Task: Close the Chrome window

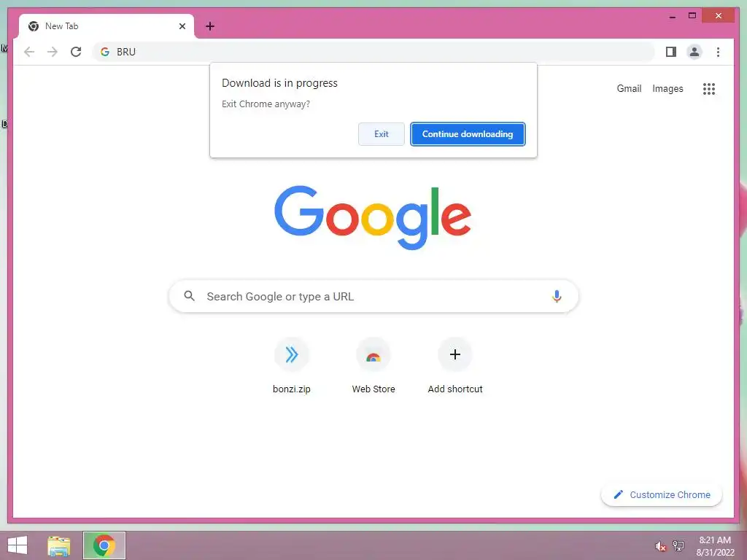Action: (719, 16)
